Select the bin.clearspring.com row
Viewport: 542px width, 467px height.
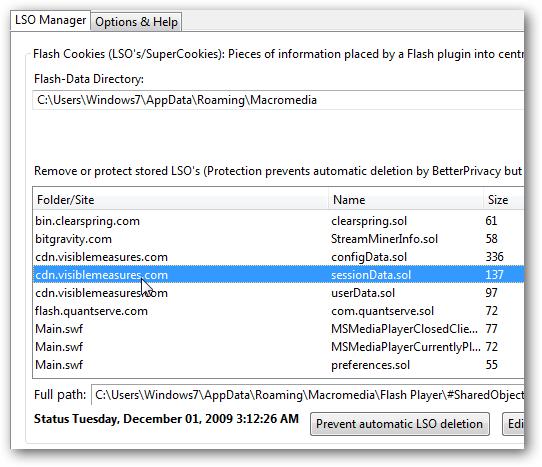[278, 221]
